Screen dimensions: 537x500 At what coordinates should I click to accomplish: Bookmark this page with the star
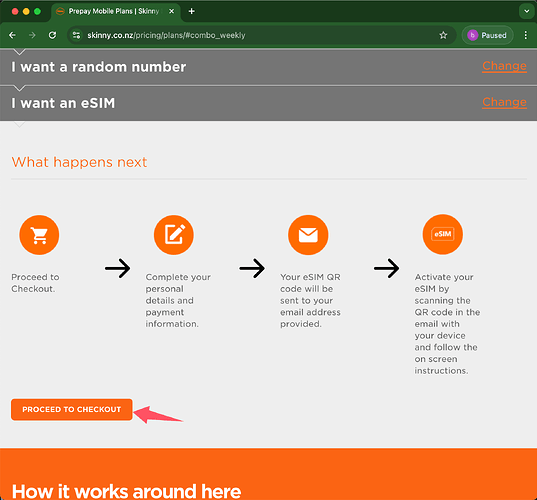point(443,35)
